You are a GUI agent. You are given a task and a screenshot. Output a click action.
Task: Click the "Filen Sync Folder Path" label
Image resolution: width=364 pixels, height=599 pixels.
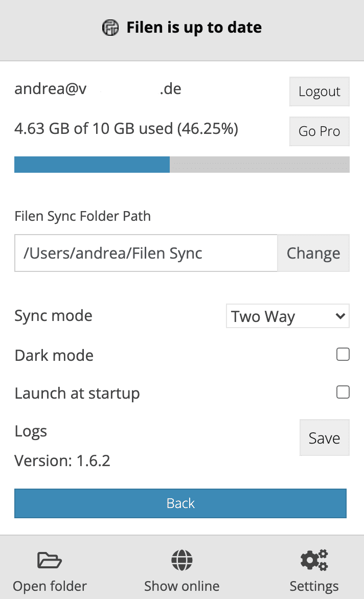click(83, 216)
